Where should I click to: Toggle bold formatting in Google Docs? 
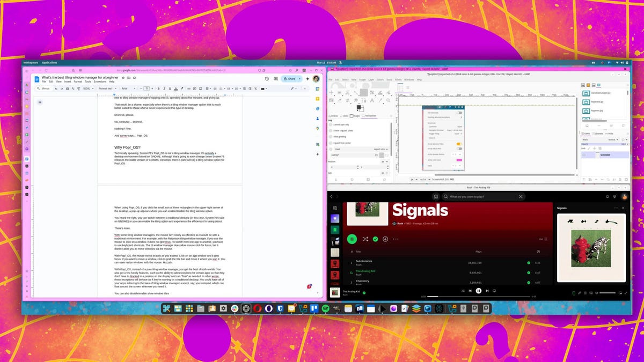pyautogui.click(x=159, y=88)
